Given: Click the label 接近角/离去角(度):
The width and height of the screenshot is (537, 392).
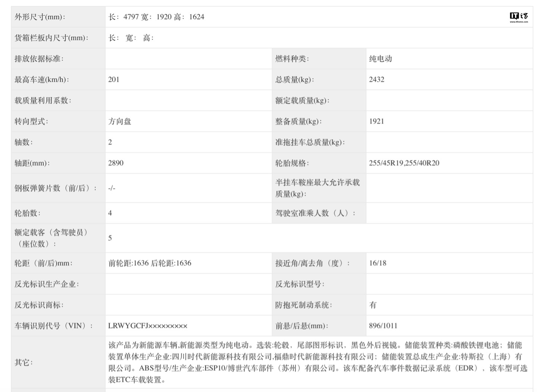Looking at the screenshot, I should pos(313,263).
